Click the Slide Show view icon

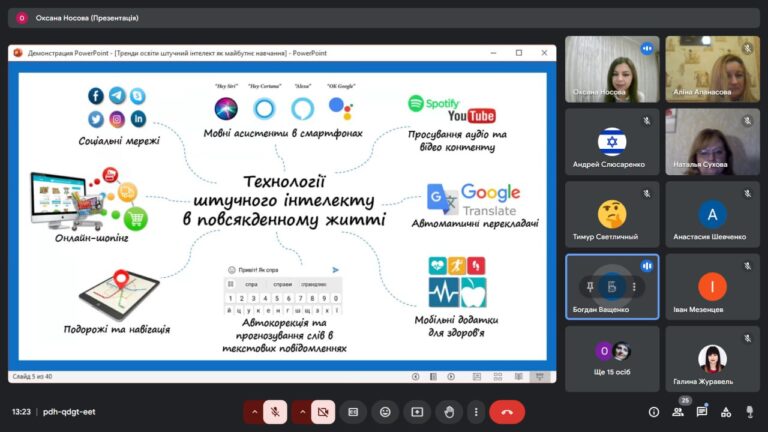tap(540, 377)
